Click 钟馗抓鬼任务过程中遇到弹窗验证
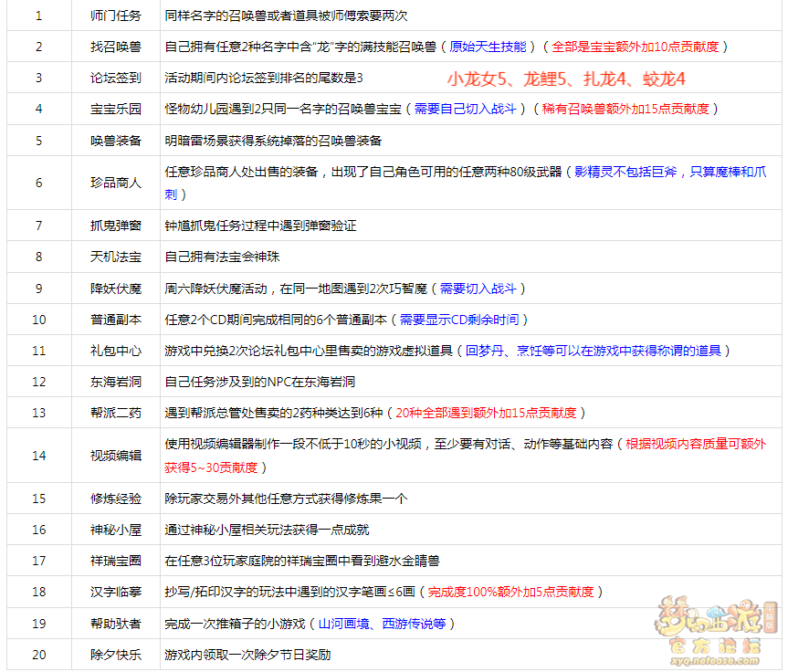This screenshot has height=672, width=788. 261,226
